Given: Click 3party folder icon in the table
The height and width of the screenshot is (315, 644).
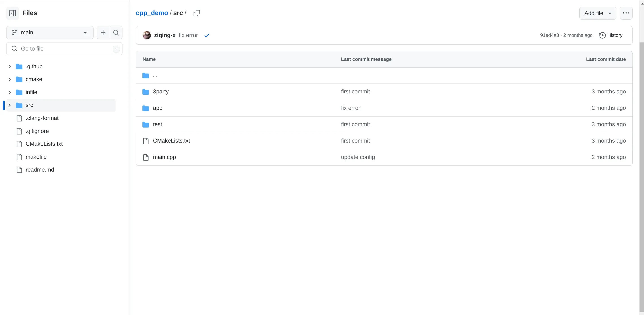Looking at the screenshot, I should 146,92.
